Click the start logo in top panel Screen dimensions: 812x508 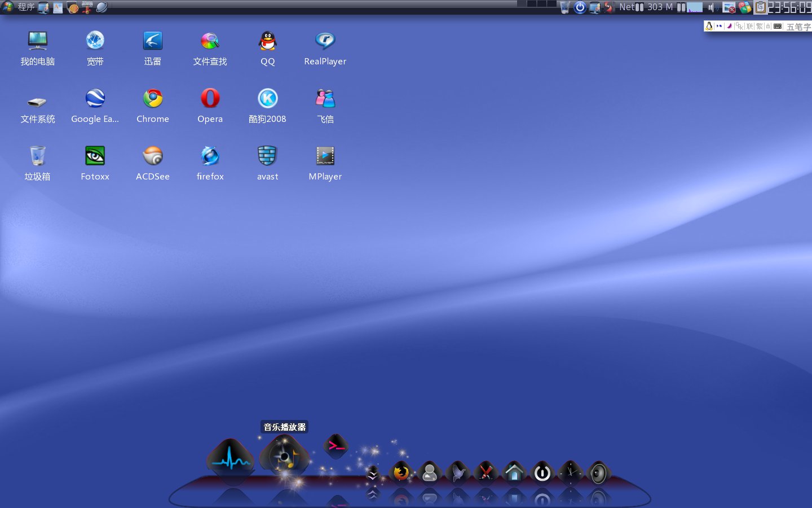[x=8, y=7]
